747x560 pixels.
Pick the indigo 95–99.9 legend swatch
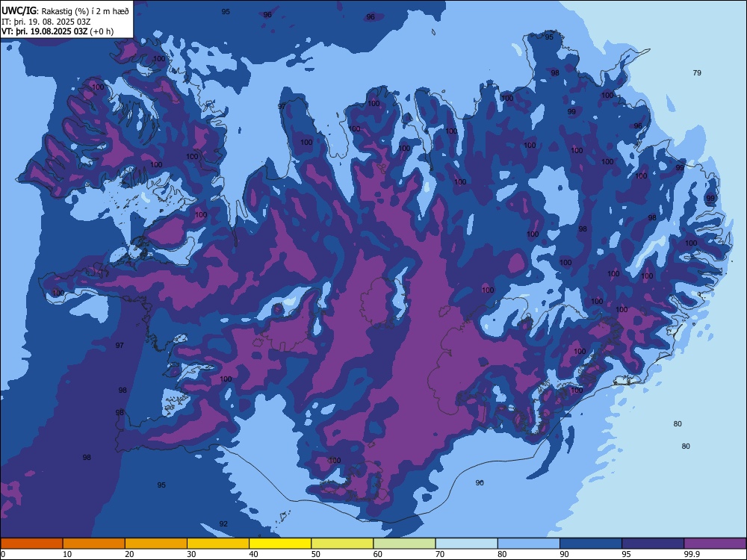click(x=653, y=544)
